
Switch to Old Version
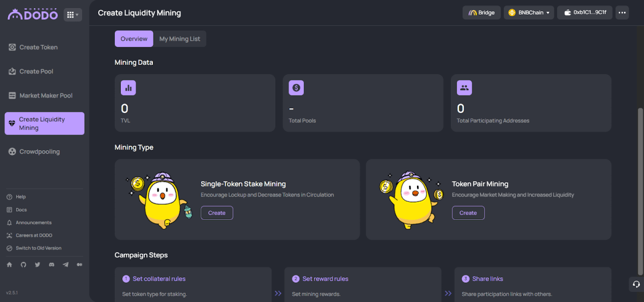pos(38,248)
